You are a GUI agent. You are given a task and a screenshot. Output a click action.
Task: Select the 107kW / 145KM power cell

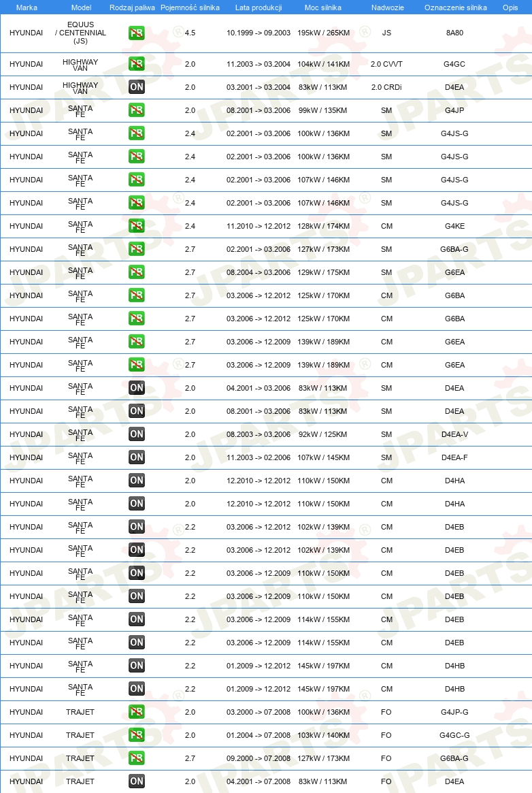tap(323, 457)
